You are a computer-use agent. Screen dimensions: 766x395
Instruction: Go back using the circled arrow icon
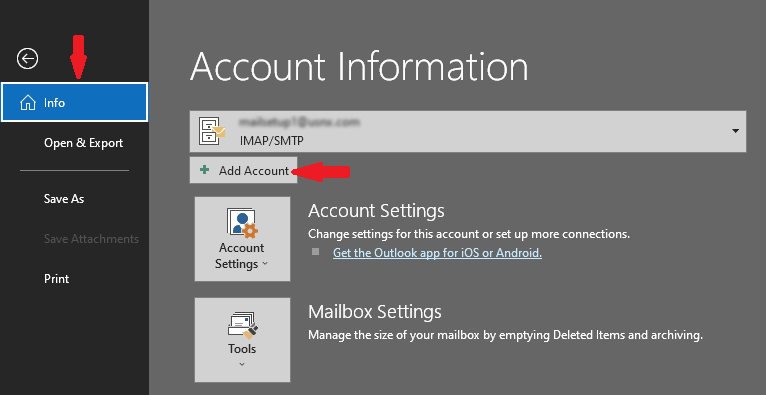pos(27,59)
